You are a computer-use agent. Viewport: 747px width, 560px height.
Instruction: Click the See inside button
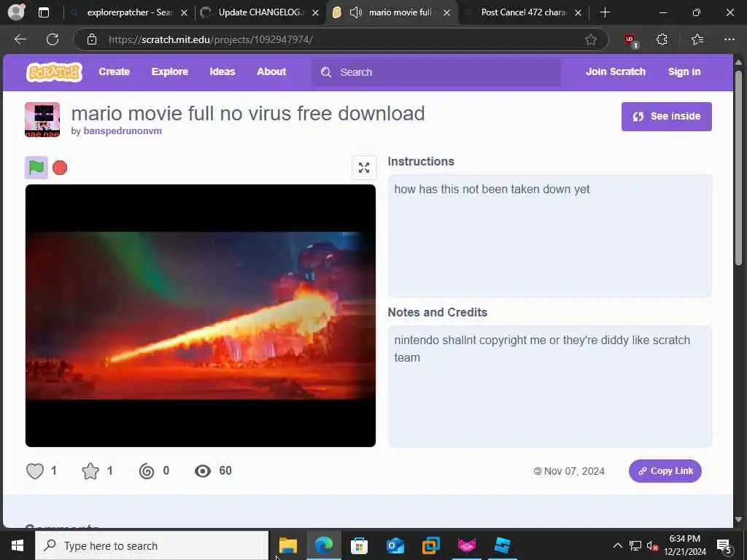[667, 116]
